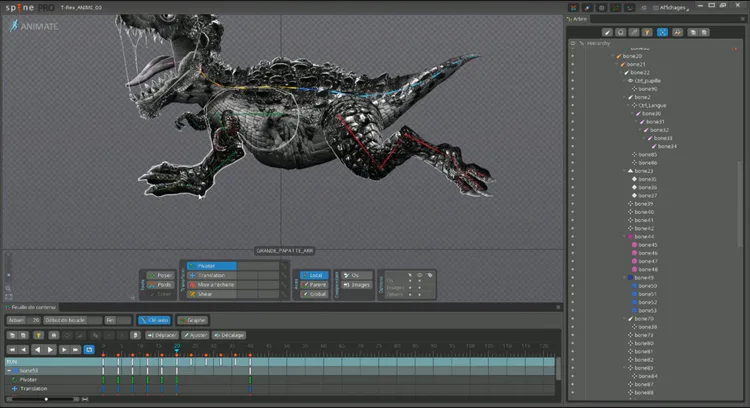This screenshot has height=408, width=750.
Task: Select Global axes option
Action: 314,294
